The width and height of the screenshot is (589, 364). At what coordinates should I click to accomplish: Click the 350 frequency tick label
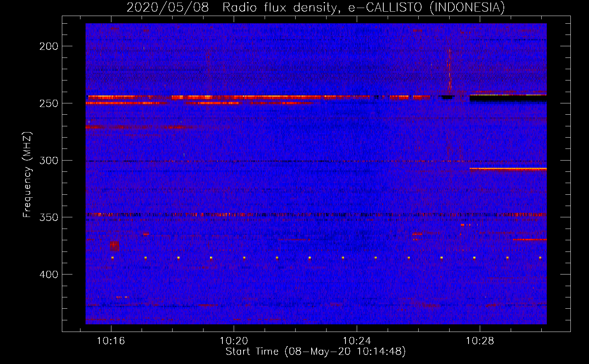[49, 217]
